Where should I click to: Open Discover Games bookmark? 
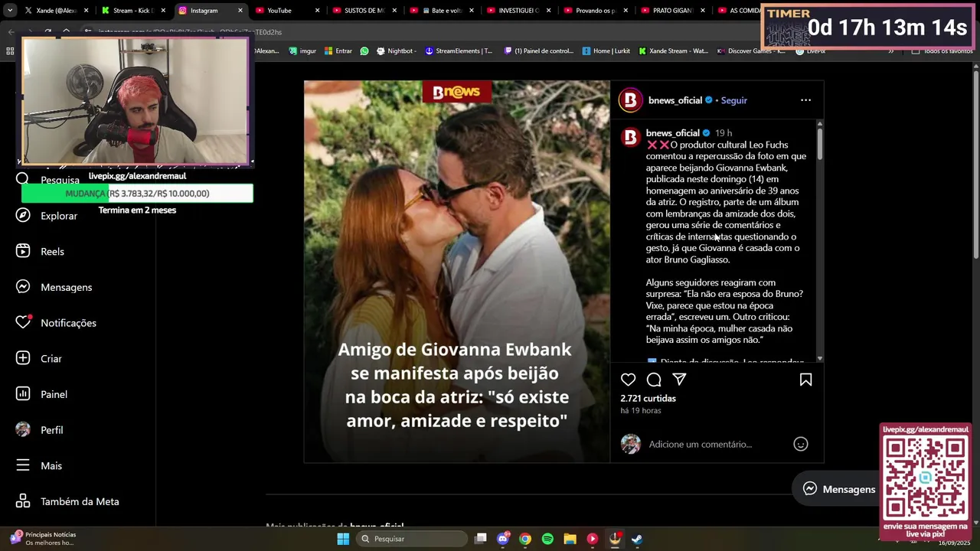click(750, 51)
